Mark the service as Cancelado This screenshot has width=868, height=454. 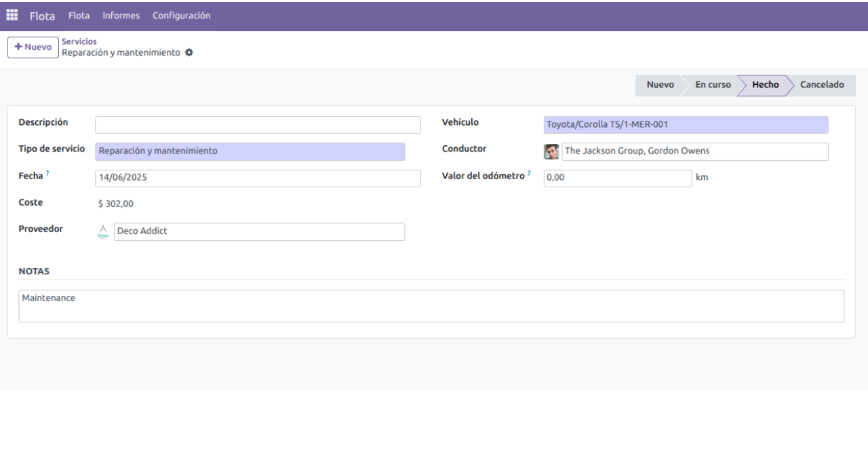point(822,85)
